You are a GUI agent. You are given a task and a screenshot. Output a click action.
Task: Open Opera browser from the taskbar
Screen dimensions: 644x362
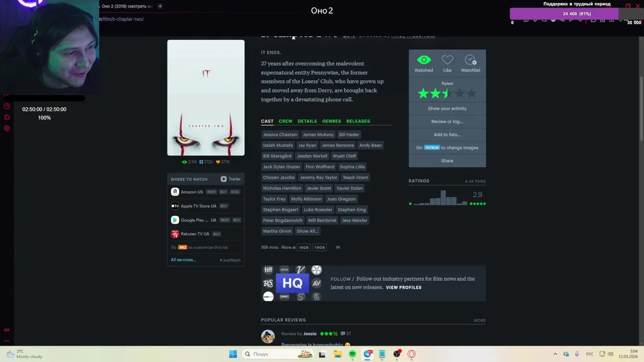pyautogui.click(x=412, y=354)
